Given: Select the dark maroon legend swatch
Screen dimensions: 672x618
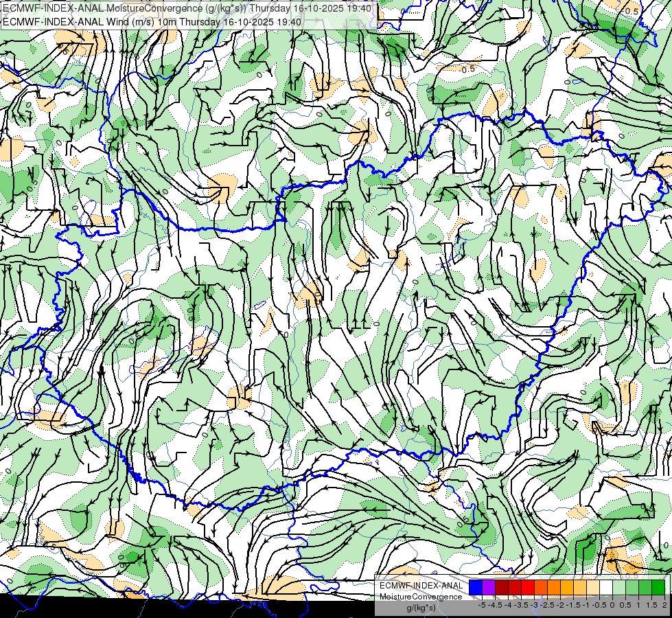Looking at the screenshot, I should click(x=502, y=587).
